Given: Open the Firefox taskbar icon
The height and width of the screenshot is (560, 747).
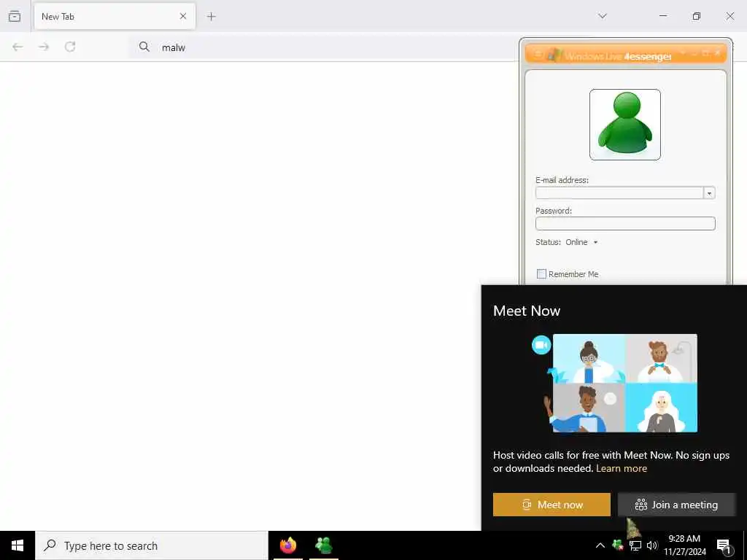Looking at the screenshot, I should 287,545.
